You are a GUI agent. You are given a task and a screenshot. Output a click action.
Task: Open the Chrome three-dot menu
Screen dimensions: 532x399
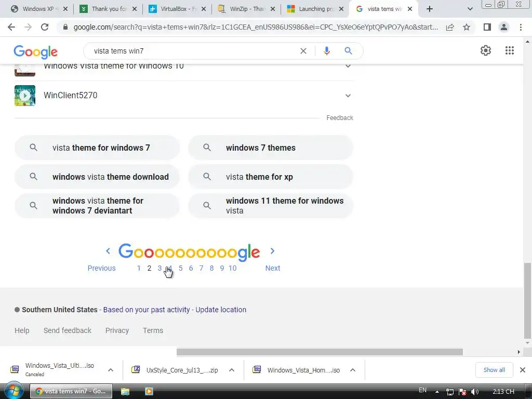tap(521, 27)
